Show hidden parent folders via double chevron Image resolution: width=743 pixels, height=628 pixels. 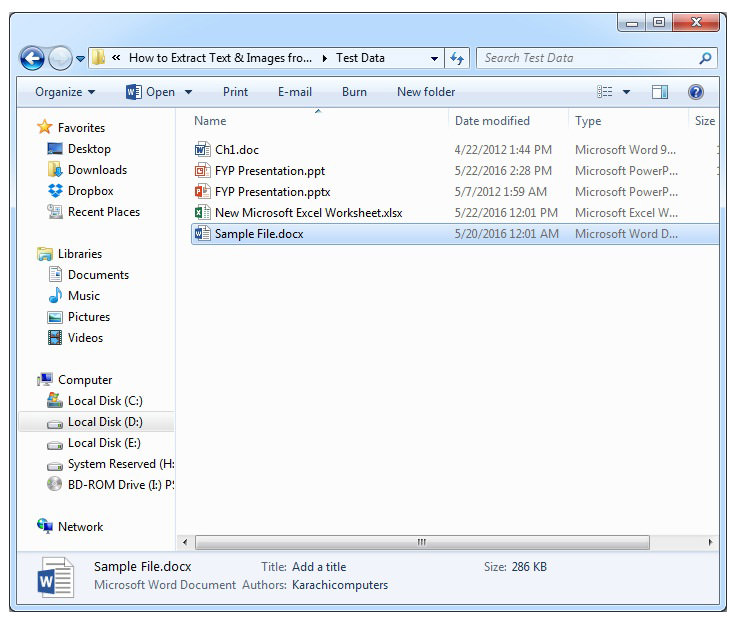coord(116,58)
